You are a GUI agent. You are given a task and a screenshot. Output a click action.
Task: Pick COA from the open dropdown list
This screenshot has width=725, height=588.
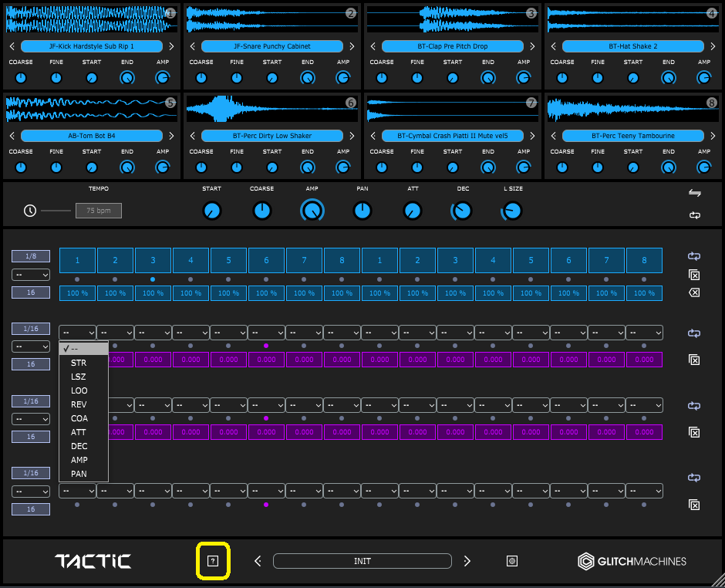(84, 418)
